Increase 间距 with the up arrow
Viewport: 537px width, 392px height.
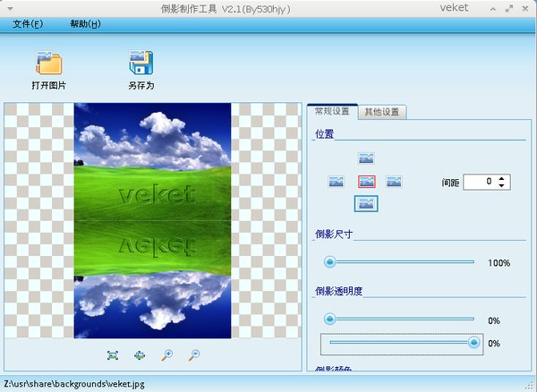coord(502,179)
